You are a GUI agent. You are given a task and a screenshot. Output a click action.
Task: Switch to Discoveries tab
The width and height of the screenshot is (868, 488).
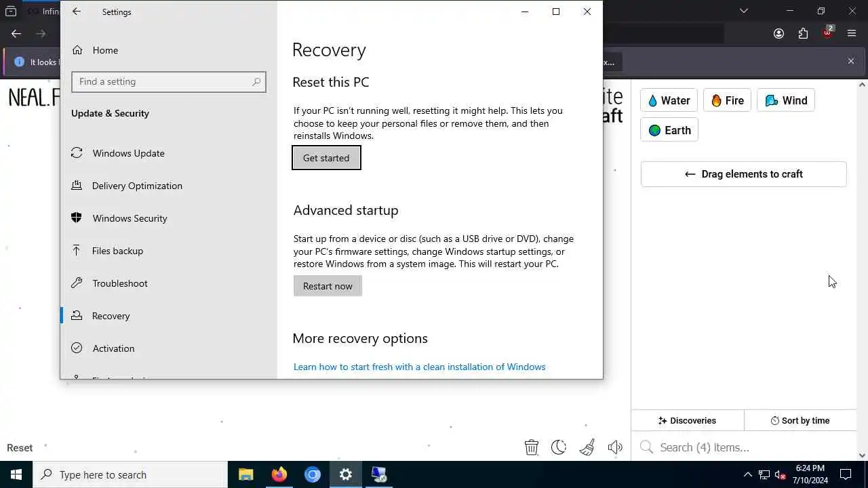coord(687,421)
